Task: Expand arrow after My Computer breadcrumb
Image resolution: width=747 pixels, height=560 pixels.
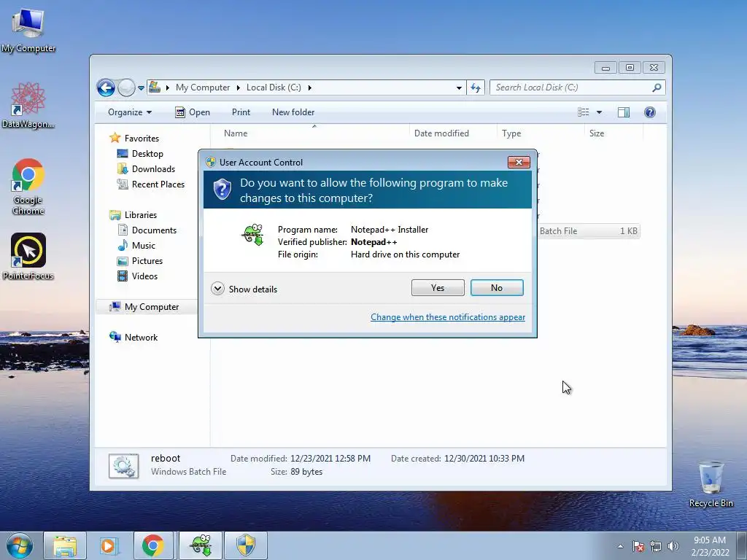Action: tap(239, 87)
